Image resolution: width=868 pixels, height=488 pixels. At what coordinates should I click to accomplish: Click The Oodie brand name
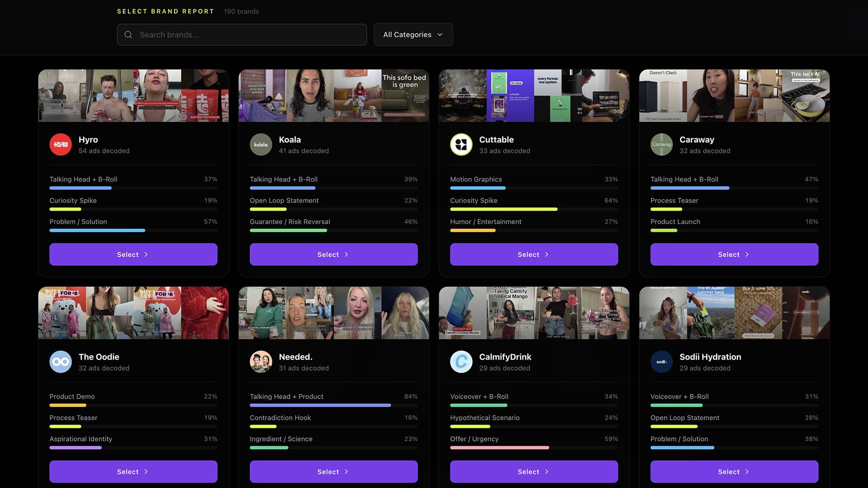[x=99, y=357]
